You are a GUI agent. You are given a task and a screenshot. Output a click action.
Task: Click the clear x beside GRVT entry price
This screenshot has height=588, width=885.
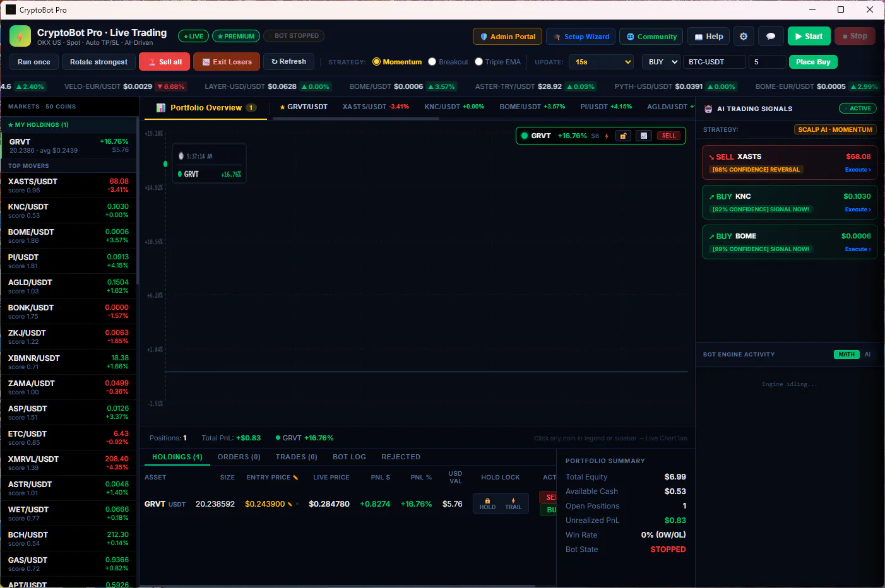tap(298, 504)
